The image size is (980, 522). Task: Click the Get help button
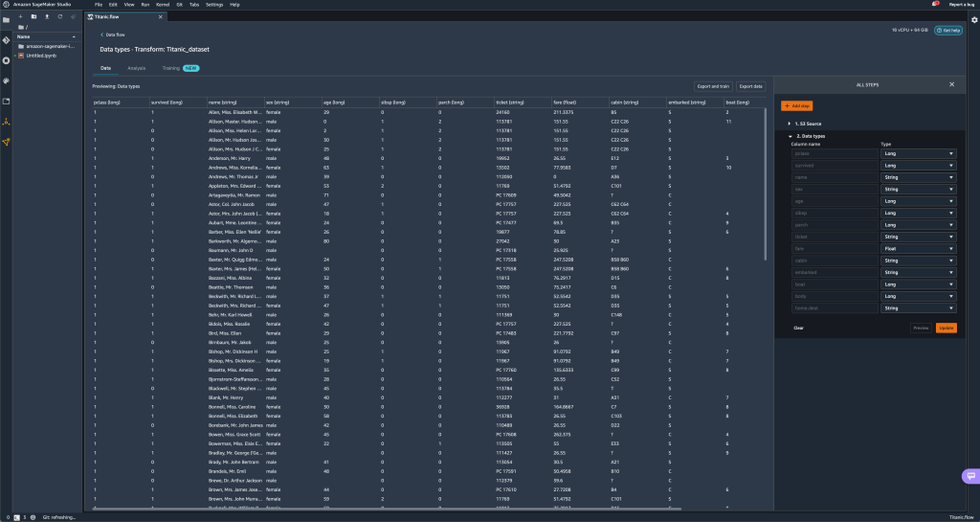[948, 30]
